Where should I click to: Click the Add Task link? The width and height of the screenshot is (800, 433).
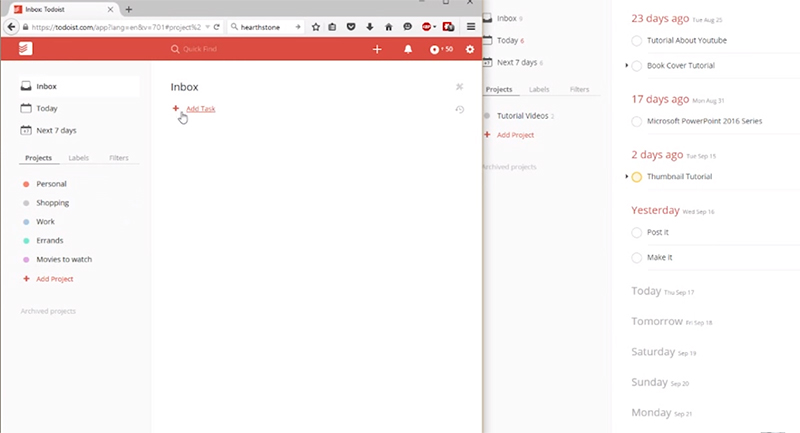[200, 108]
